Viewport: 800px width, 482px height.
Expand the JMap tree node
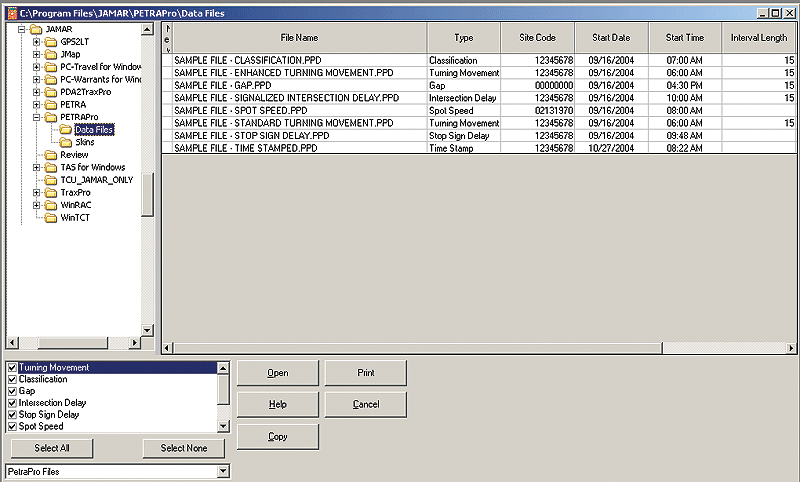[x=36, y=54]
